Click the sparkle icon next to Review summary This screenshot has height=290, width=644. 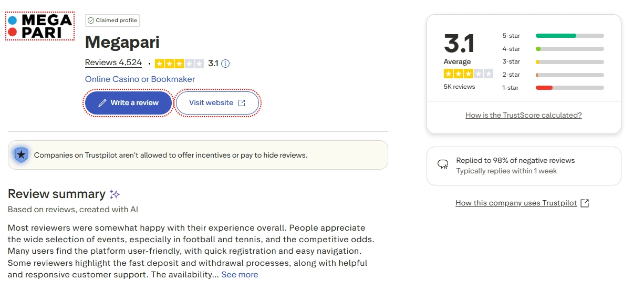click(x=115, y=194)
